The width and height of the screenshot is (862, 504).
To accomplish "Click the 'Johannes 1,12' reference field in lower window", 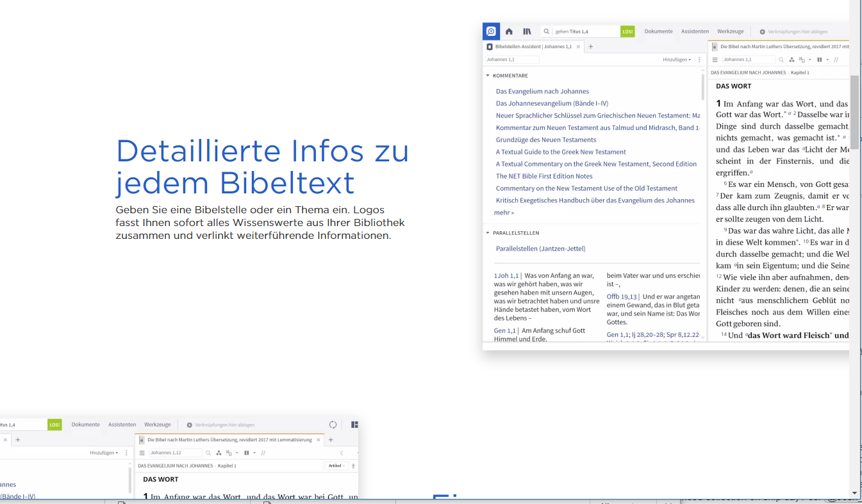I will click(x=176, y=453).
